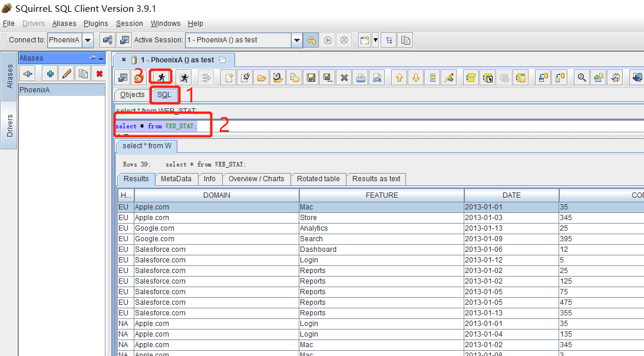
Task: Delete the selected alias with red X
Action: point(99,74)
